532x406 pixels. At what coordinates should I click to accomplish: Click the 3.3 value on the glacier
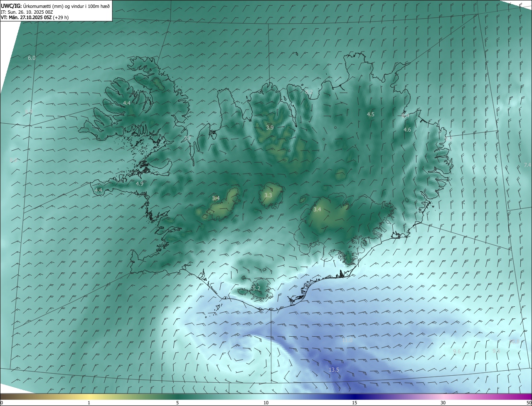[x=268, y=195]
